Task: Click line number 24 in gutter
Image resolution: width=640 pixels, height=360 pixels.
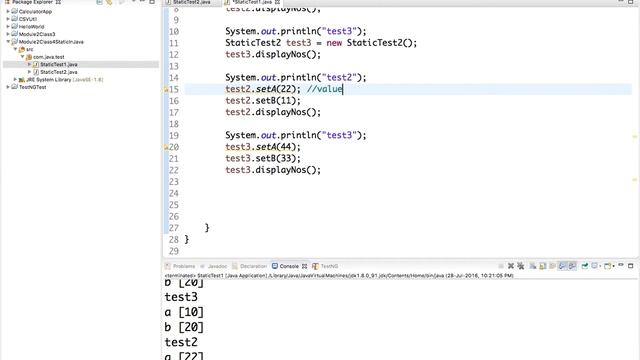Action: tap(174, 193)
